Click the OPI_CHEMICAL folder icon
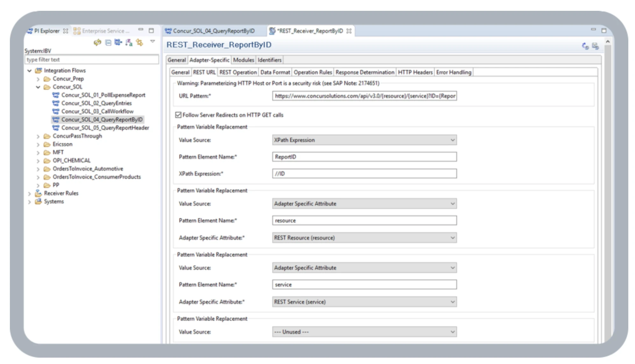This screenshot has width=635, height=364. (x=47, y=161)
